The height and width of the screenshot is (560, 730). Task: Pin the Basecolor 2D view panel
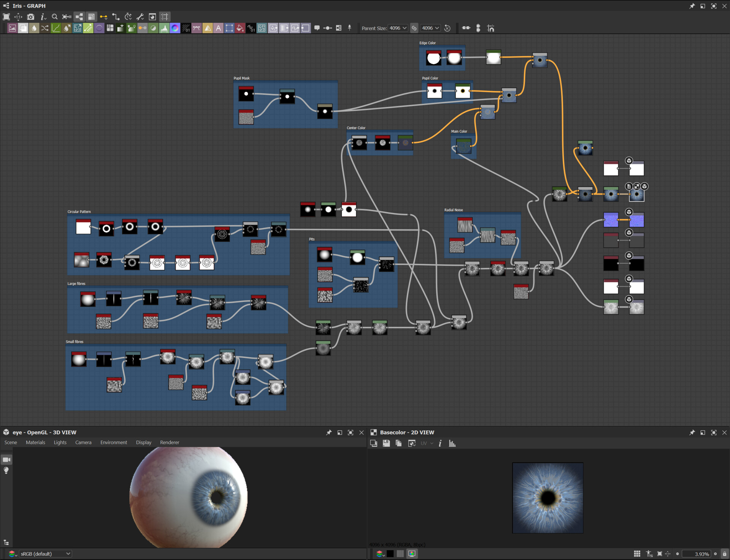click(692, 432)
